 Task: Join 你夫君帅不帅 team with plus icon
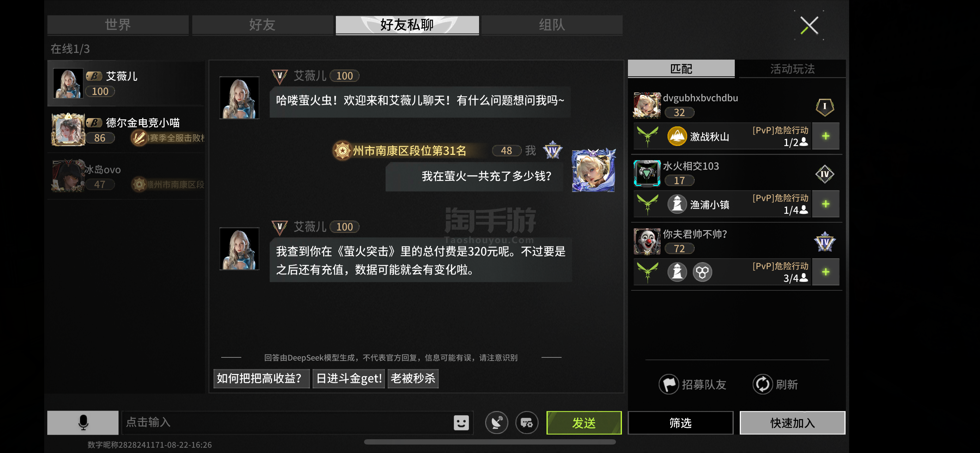pyautogui.click(x=825, y=272)
